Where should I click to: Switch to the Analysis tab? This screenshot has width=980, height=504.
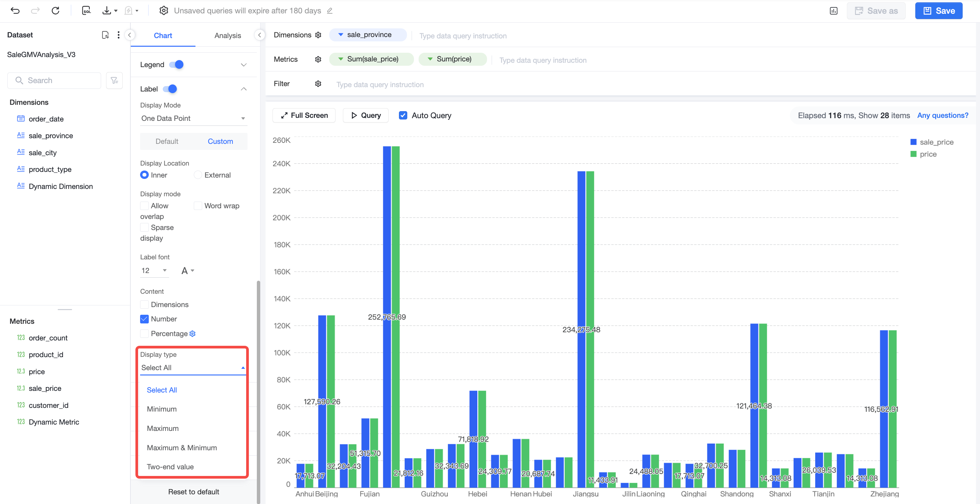(x=227, y=35)
